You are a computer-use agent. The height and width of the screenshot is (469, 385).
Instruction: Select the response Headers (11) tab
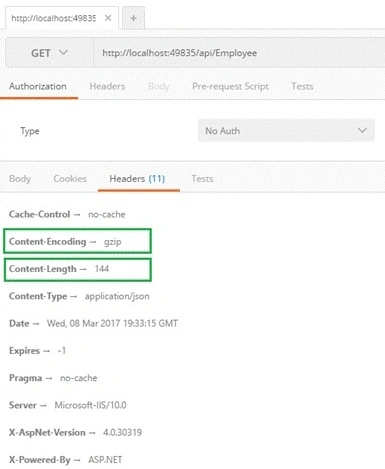[x=137, y=179]
